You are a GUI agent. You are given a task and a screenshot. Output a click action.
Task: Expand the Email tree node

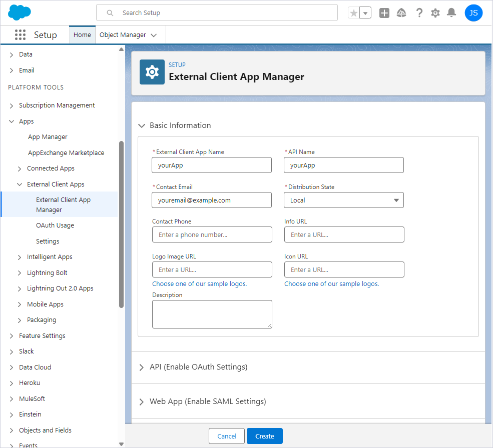coord(12,70)
